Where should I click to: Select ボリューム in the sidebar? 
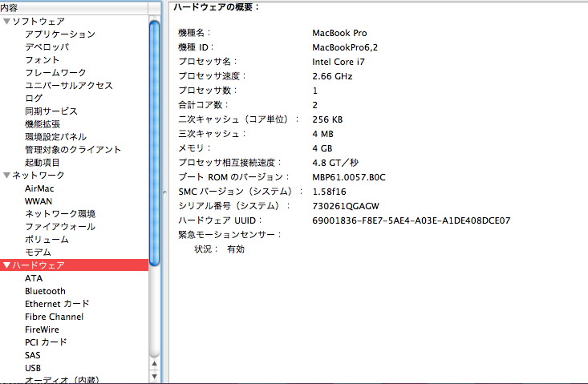click(47, 239)
